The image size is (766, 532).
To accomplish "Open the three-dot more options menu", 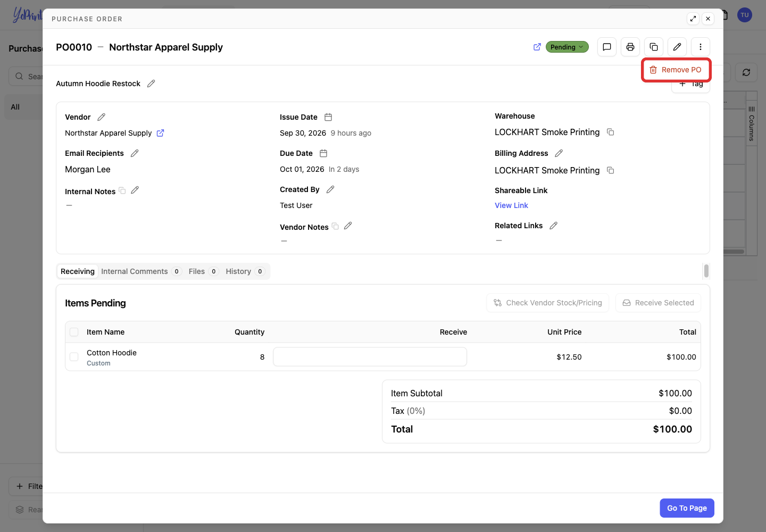I will [701, 47].
